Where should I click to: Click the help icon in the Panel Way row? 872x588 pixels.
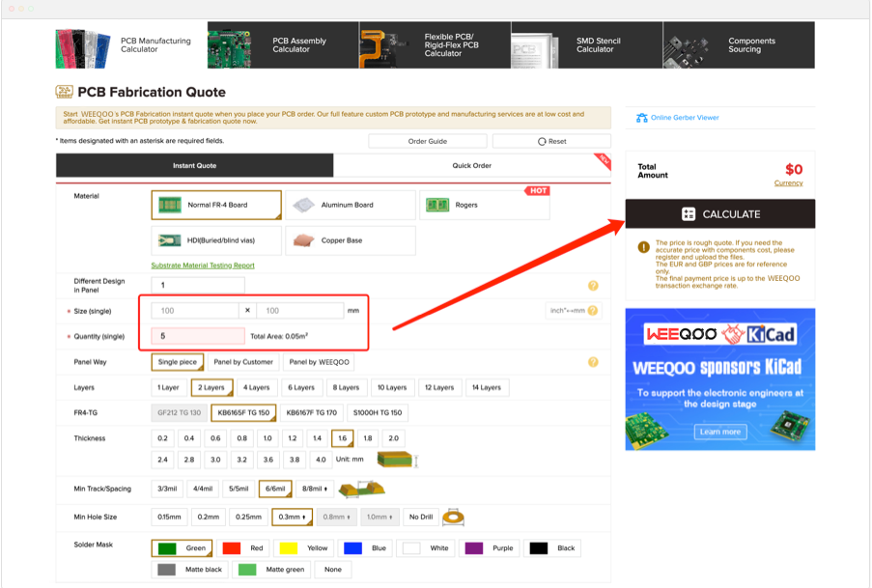click(593, 362)
